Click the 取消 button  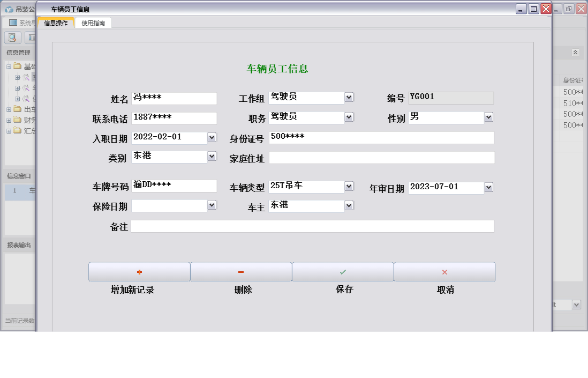point(444,272)
